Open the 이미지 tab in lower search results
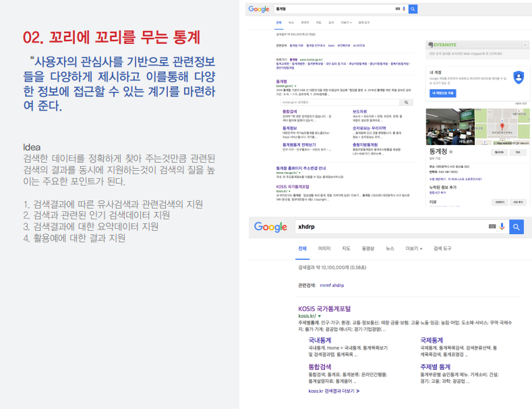 [x=324, y=248]
